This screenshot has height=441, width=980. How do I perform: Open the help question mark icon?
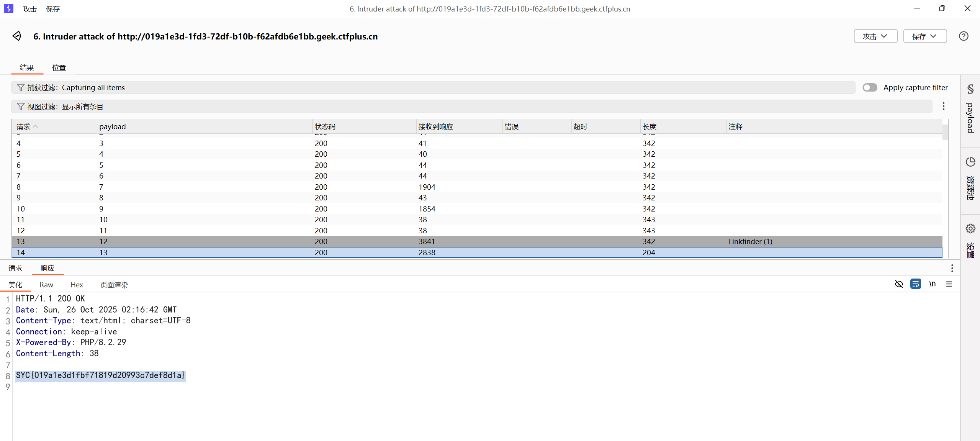click(964, 36)
